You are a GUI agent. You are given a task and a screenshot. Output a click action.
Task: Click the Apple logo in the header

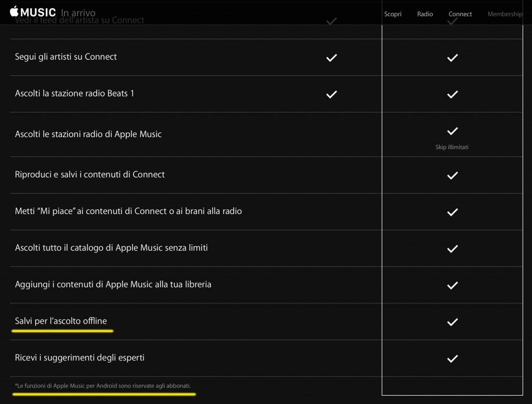tap(15, 12)
